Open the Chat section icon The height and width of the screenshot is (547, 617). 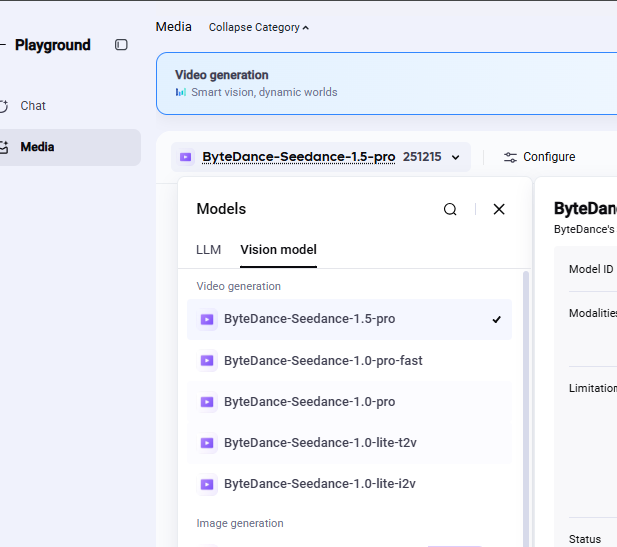pos(4,106)
